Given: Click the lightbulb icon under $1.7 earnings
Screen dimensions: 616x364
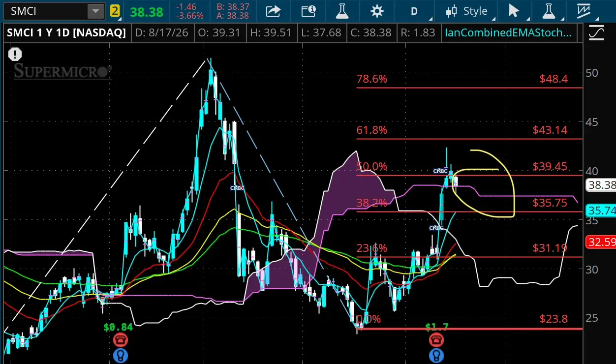Looking at the screenshot, I should point(436,356).
